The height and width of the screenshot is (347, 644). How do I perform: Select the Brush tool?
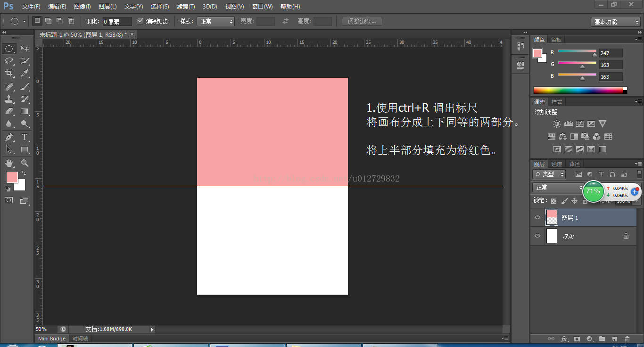25,87
